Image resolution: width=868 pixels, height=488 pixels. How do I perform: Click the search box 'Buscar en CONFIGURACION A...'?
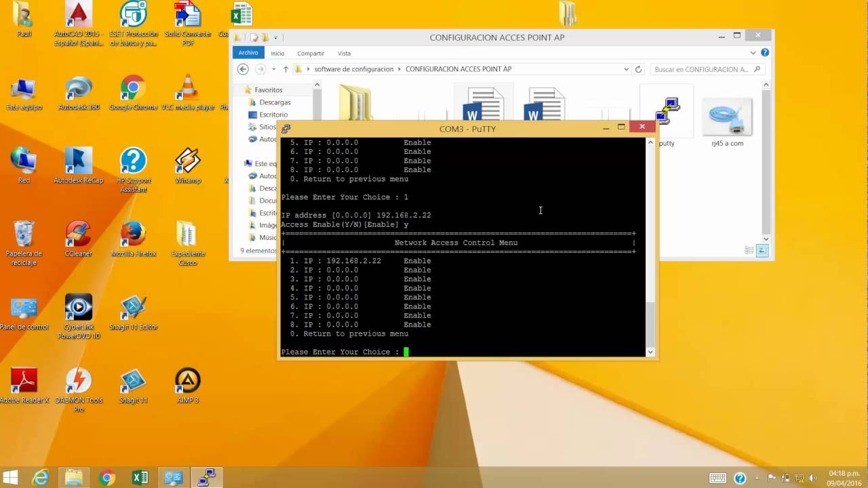click(707, 69)
